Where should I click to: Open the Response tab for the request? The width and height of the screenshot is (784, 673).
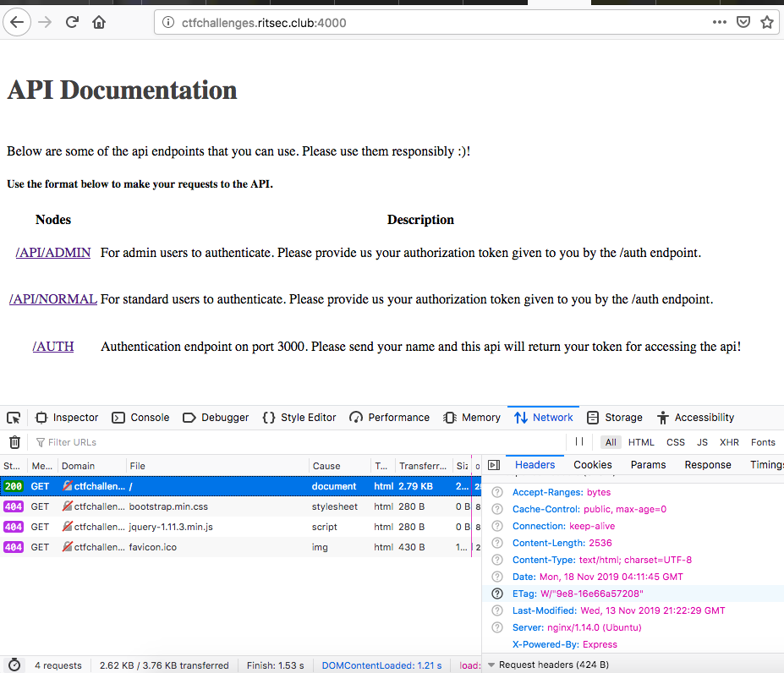[x=707, y=465]
